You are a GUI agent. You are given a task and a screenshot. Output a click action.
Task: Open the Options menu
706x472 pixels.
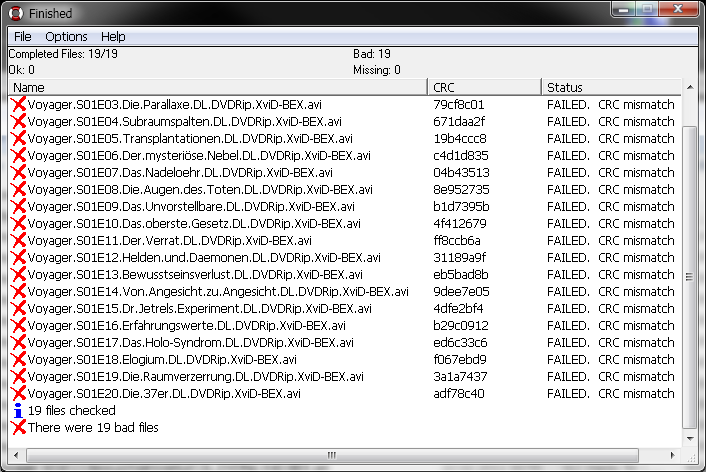66,36
